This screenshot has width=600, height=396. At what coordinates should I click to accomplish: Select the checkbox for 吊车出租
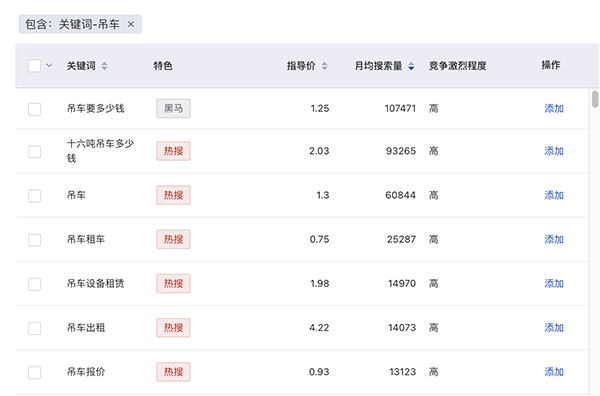[34, 328]
